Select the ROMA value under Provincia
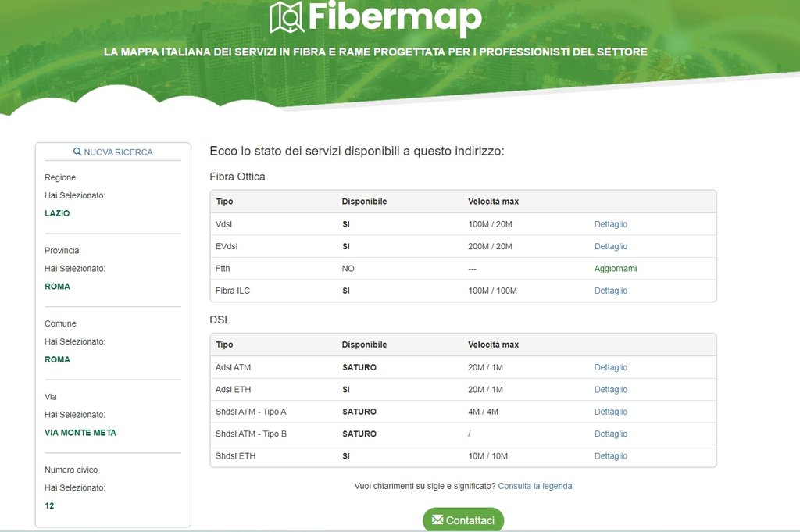The height and width of the screenshot is (532, 800). (57, 286)
